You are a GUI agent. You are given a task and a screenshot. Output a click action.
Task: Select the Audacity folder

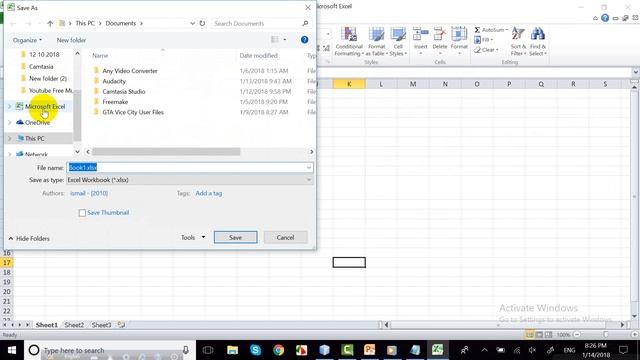click(x=114, y=81)
